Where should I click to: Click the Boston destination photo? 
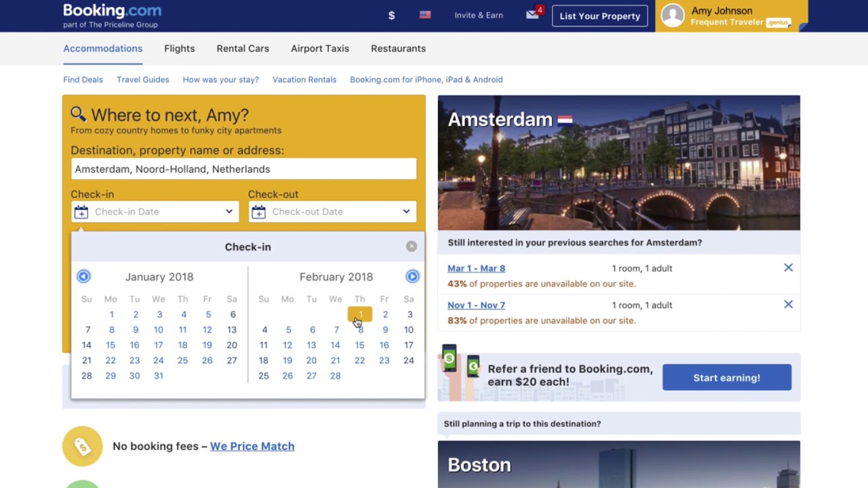tap(618, 464)
